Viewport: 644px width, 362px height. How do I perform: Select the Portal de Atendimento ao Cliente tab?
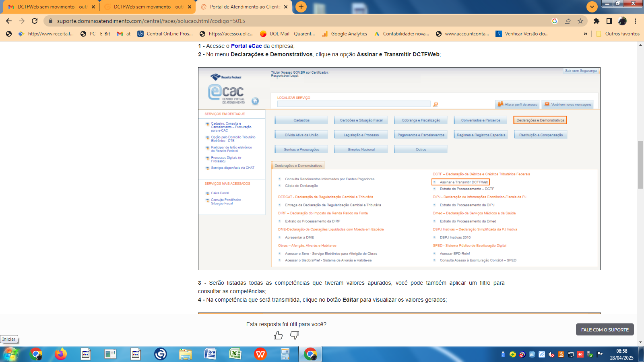(244, 7)
